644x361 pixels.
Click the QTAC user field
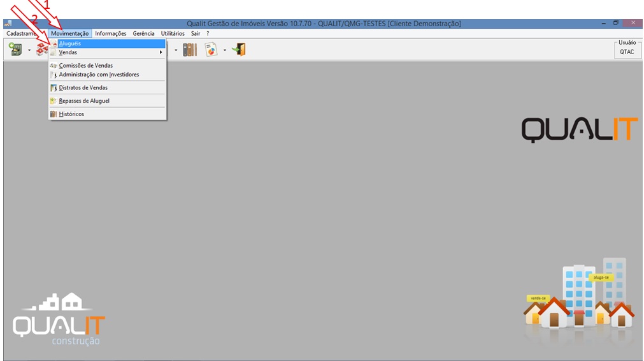(x=627, y=52)
